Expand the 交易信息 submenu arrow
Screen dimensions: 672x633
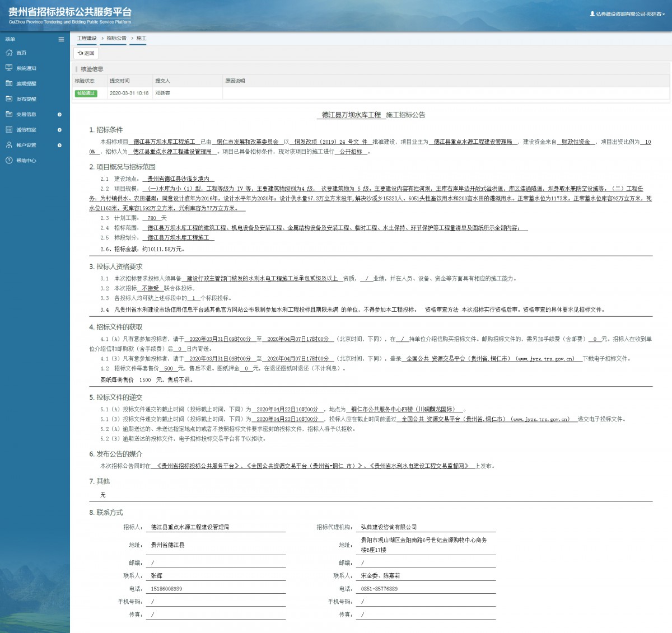(x=60, y=115)
